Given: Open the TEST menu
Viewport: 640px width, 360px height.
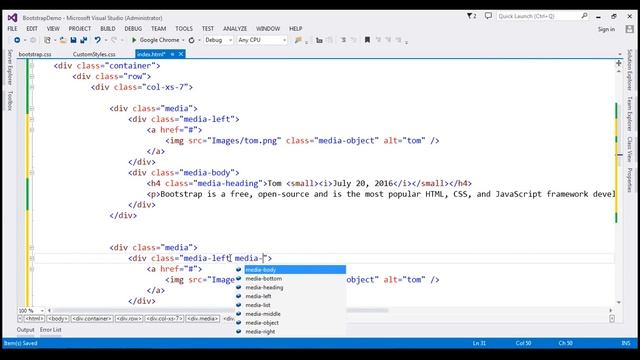Looking at the screenshot, I should pos(208,29).
